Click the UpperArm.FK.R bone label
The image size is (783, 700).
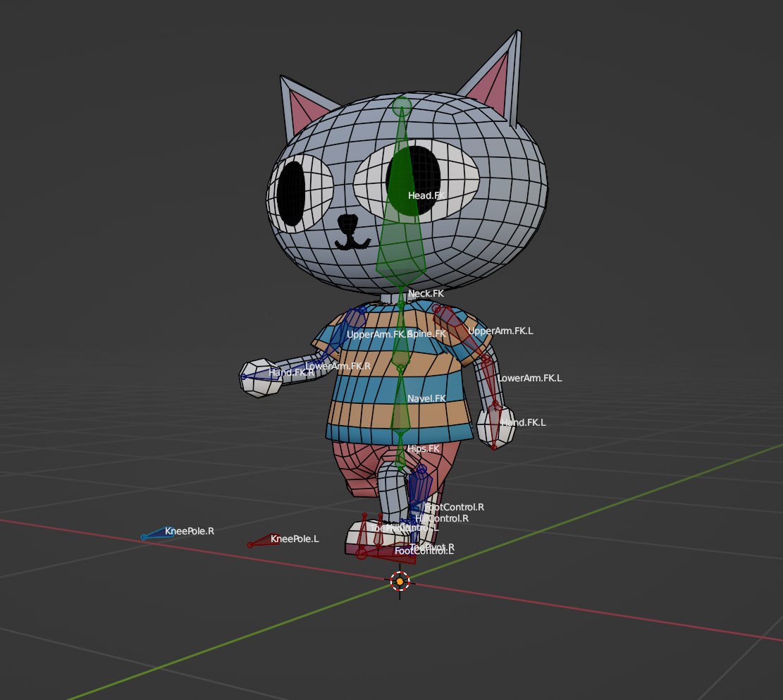pyautogui.click(x=378, y=334)
